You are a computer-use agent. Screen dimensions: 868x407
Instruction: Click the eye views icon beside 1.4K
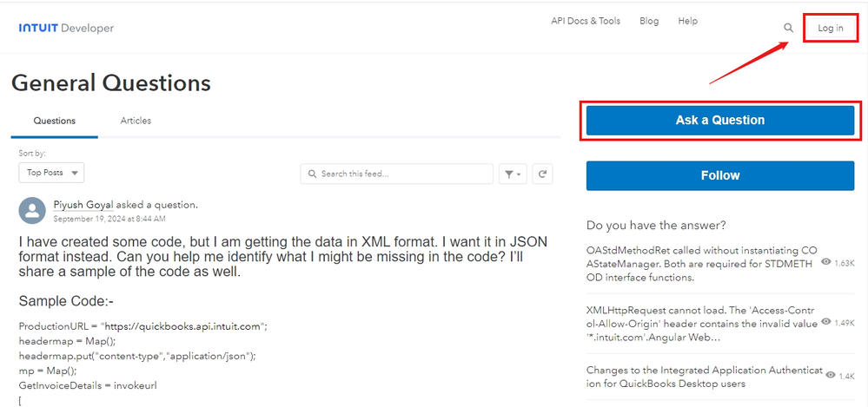pyautogui.click(x=831, y=376)
